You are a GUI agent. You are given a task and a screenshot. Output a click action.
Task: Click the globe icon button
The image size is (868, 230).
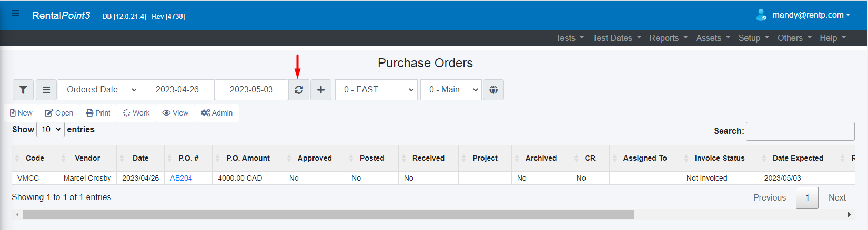pyautogui.click(x=493, y=90)
